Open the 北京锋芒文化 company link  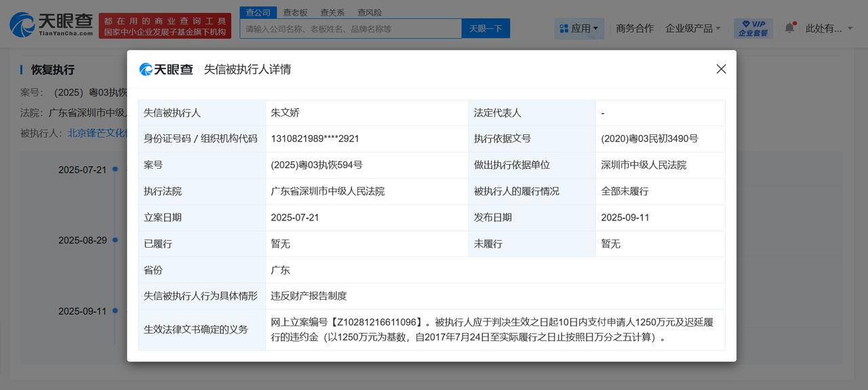click(98, 133)
